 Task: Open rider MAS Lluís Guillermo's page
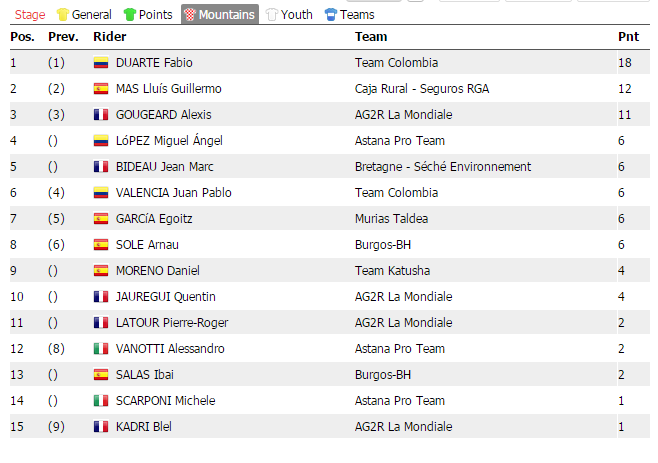[x=169, y=89]
